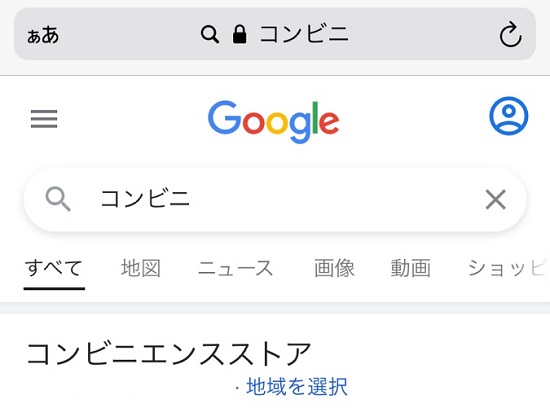Open the ぁあ text size menu

(x=43, y=35)
